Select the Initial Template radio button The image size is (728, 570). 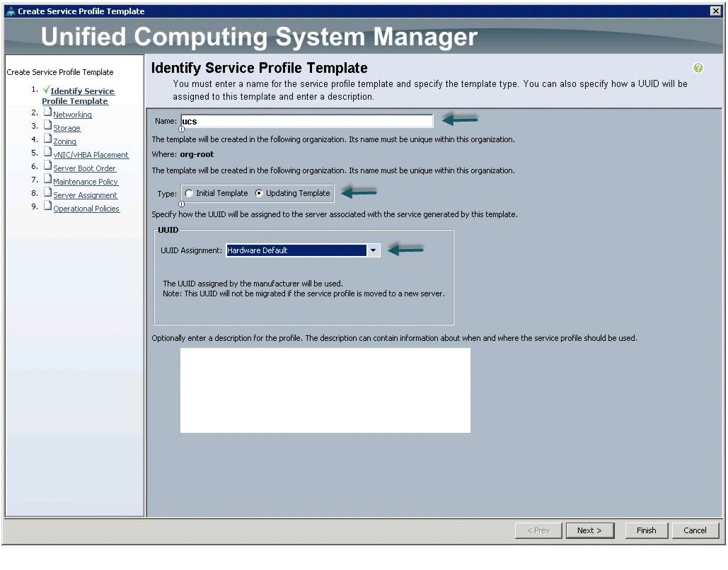click(x=189, y=193)
